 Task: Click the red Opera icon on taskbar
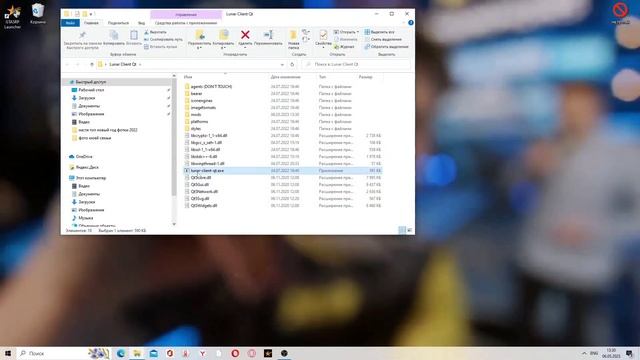[x=235, y=353]
